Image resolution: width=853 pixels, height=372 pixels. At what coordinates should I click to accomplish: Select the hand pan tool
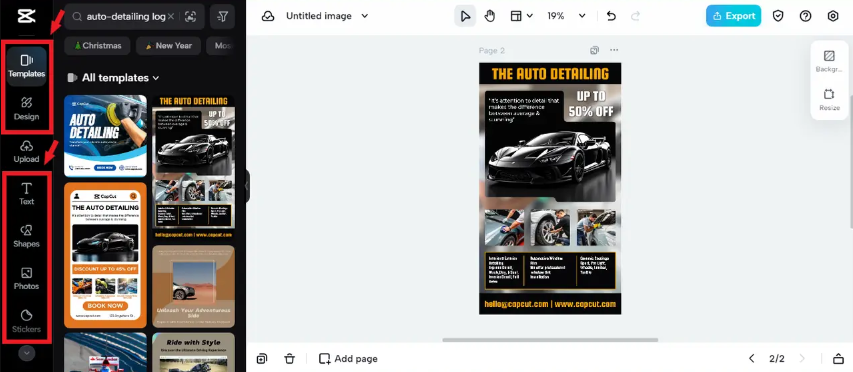click(490, 16)
